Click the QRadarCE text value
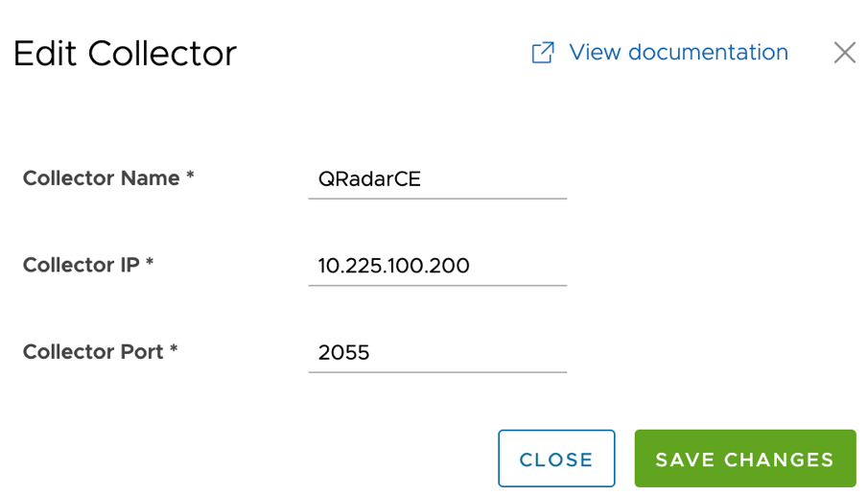 (x=369, y=179)
